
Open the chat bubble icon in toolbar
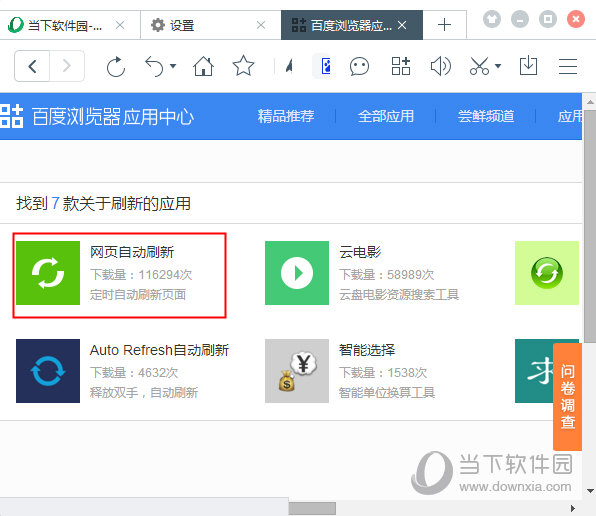359,66
